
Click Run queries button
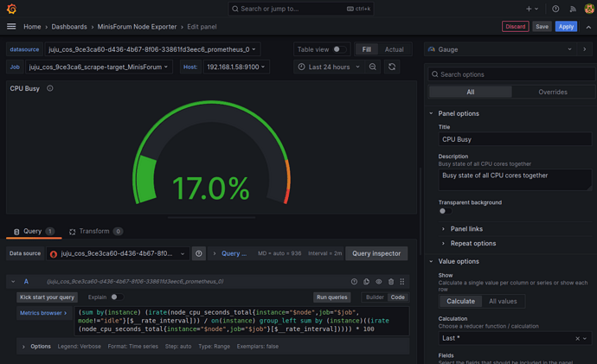pyautogui.click(x=331, y=297)
